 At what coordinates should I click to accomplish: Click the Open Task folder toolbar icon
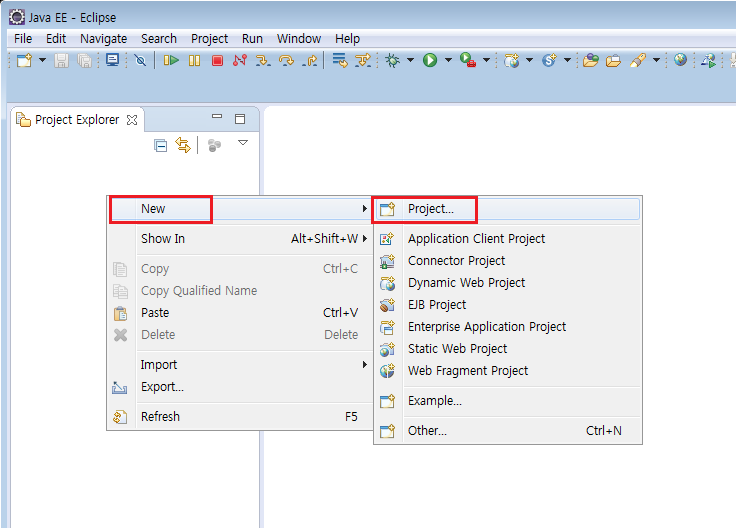pos(613,61)
